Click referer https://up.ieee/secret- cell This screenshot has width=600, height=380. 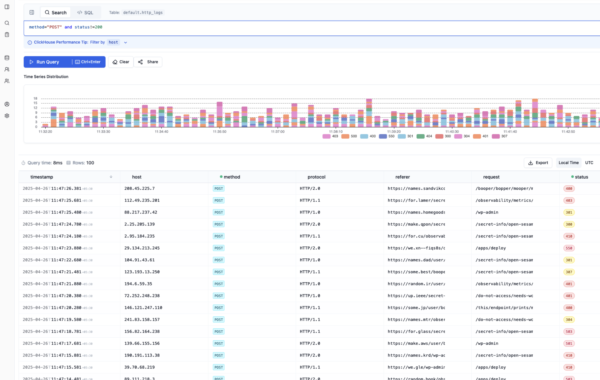tap(416, 295)
